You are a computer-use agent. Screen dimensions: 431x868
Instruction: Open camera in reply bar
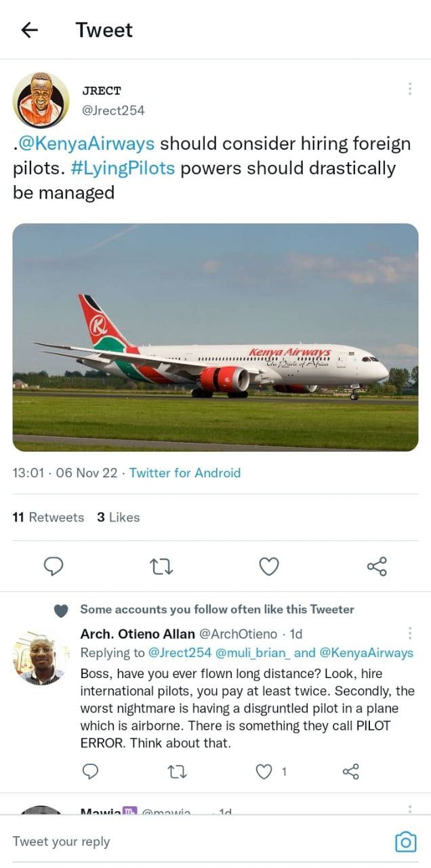point(405,842)
